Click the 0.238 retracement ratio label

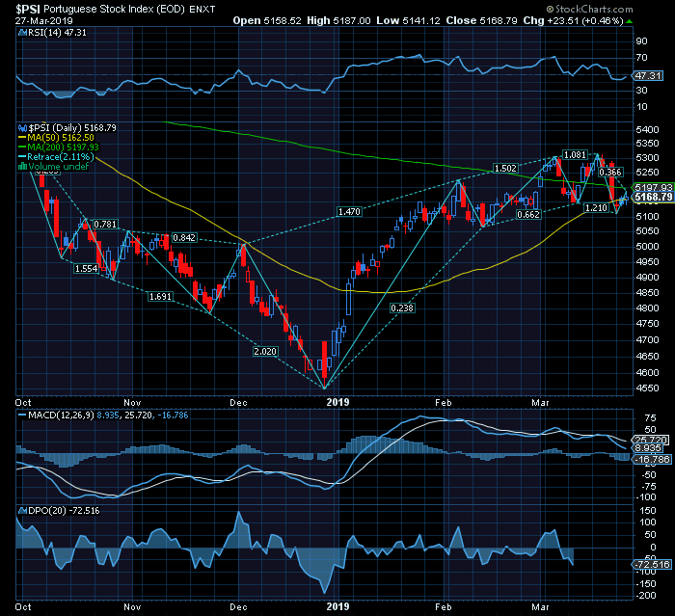pos(402,308)
